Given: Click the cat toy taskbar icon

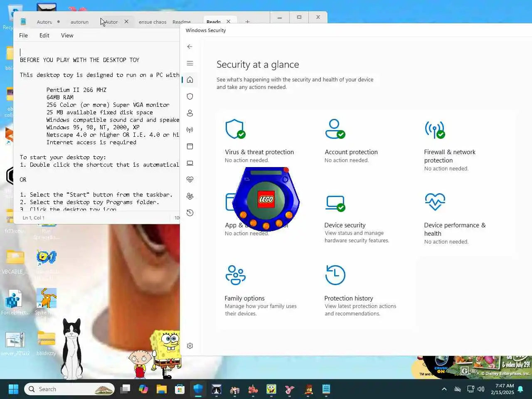Looking at the screenshot, I should click(x=217, y=389).
